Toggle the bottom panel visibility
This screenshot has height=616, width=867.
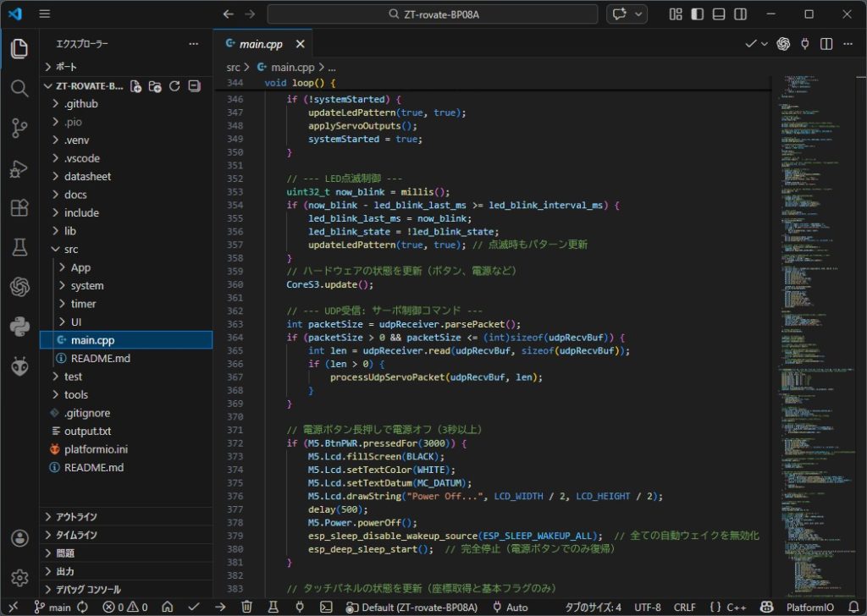coord(718,14)
